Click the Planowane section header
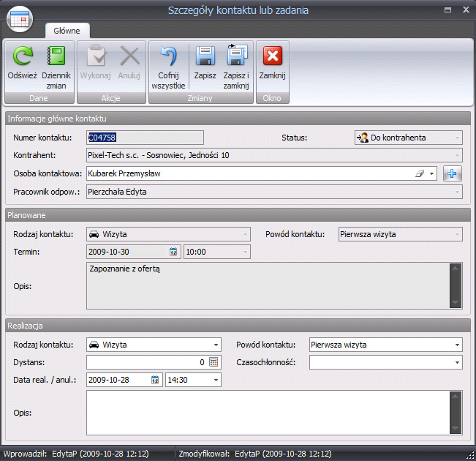The width and height of the screenshot is (476, 461). pyautogui.click(x=238, y=215)
